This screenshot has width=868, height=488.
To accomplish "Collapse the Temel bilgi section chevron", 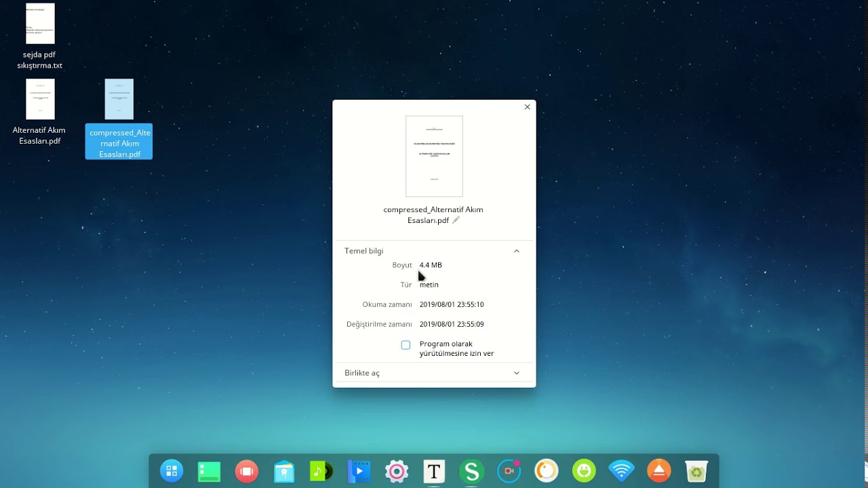I will [517, 251].
